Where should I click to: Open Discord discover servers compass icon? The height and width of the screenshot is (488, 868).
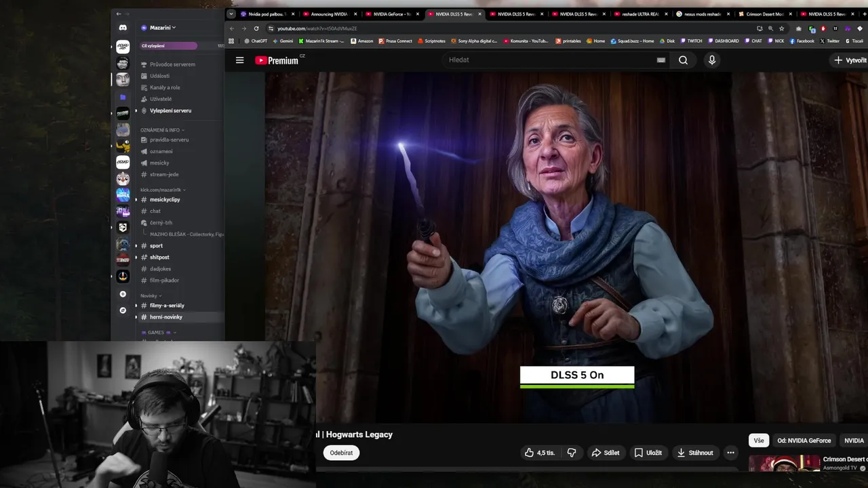coord(123,310)
